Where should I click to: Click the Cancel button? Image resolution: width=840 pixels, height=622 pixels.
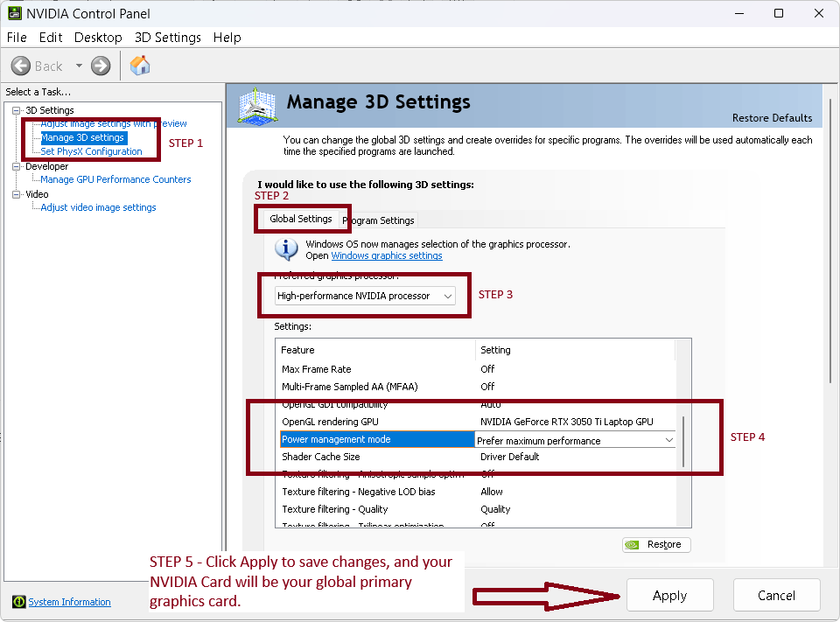[x=776, y=595]
